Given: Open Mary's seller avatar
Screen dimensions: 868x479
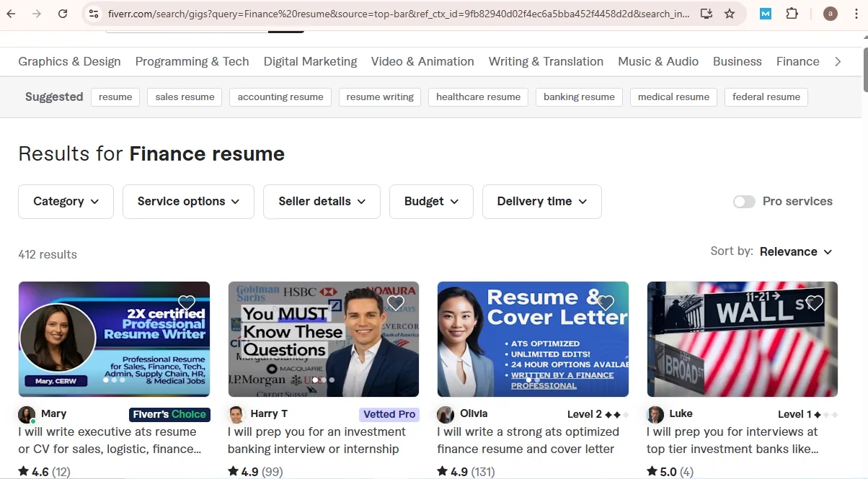Looking at the screenshot, I should pos(27,415).
